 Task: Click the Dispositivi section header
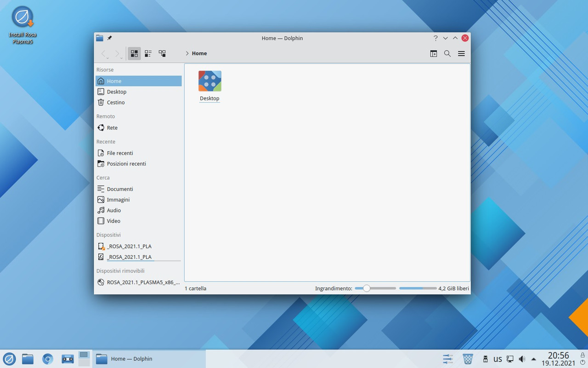coord(108,235)
